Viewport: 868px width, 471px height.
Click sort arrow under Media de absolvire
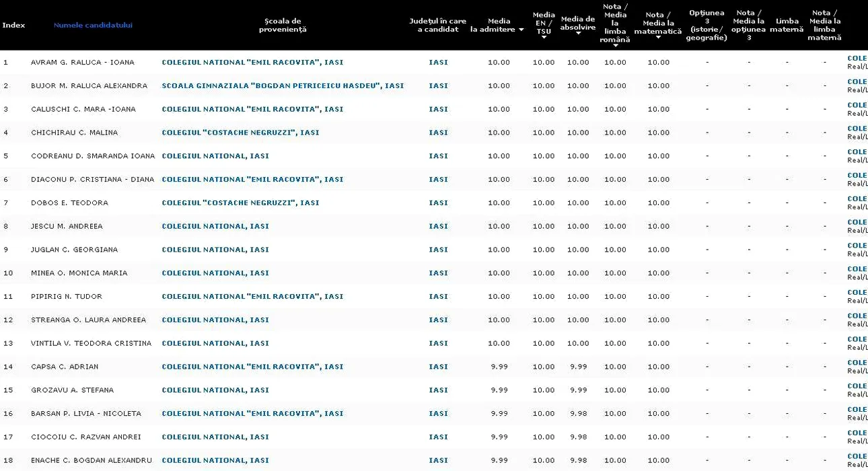click(578, 34)
